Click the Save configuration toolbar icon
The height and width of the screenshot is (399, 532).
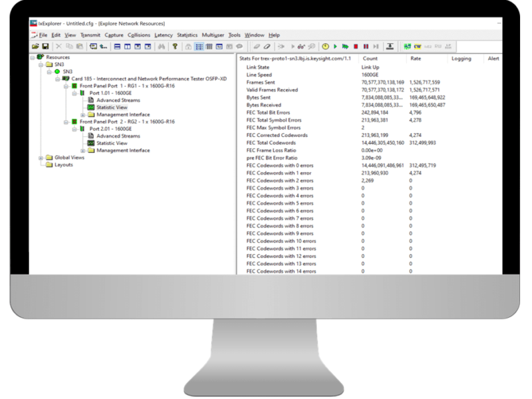click(x=44, y=47)
